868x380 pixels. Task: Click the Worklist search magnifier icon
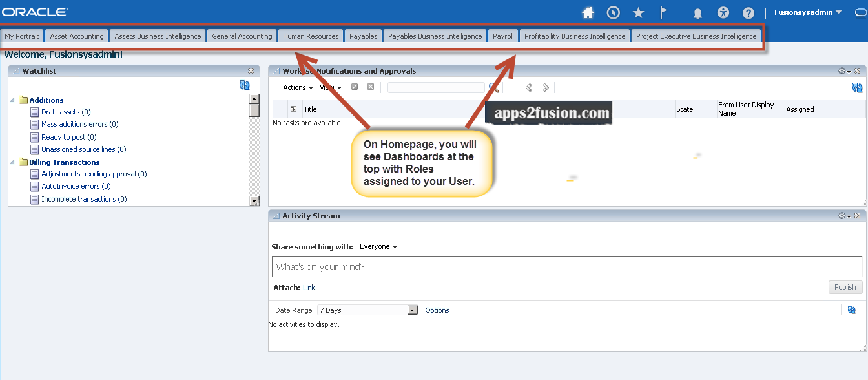coord(493,87)
